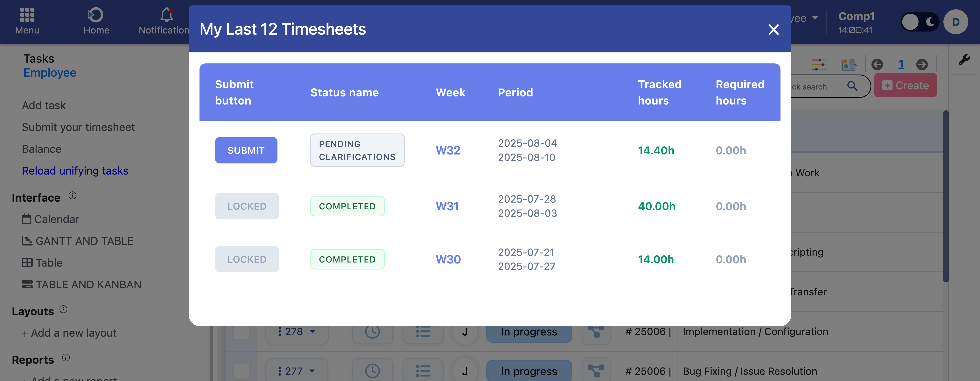Open week W32 link
Viewport: 980px width, 381px height.
[448, 150]
